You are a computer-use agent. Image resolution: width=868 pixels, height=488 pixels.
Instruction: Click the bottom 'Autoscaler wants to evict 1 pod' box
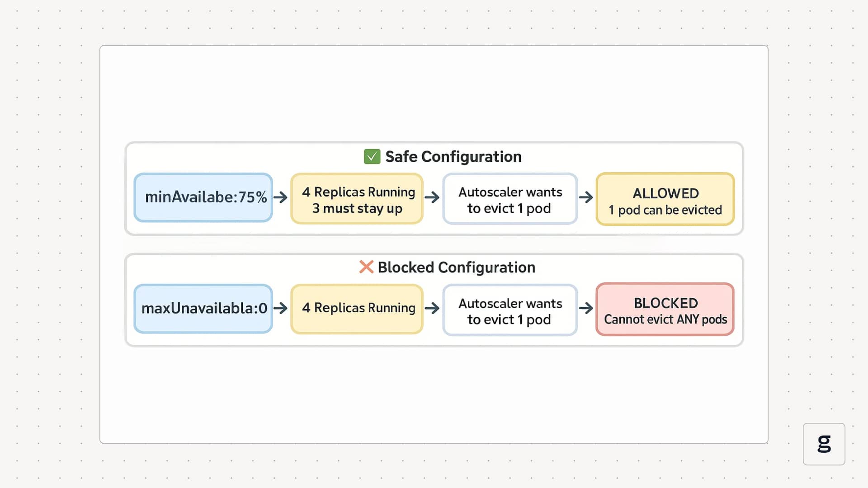click(x=510, y=310)
